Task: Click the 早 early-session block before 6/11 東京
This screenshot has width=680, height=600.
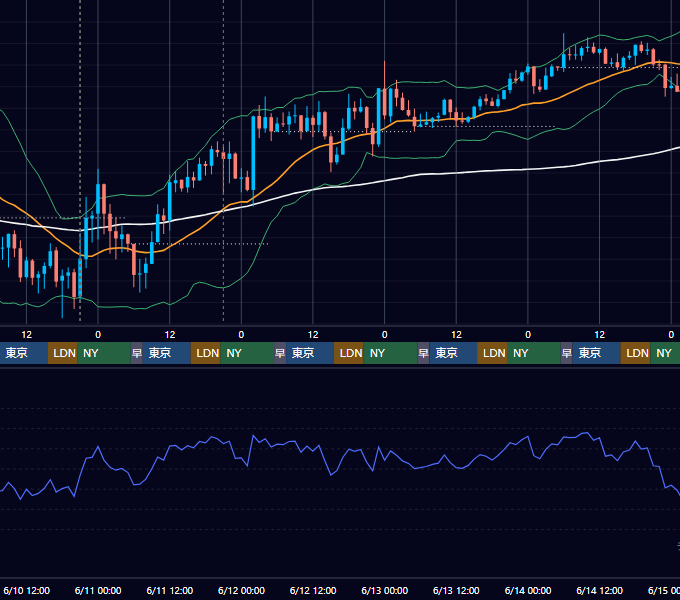Action: 137,353
